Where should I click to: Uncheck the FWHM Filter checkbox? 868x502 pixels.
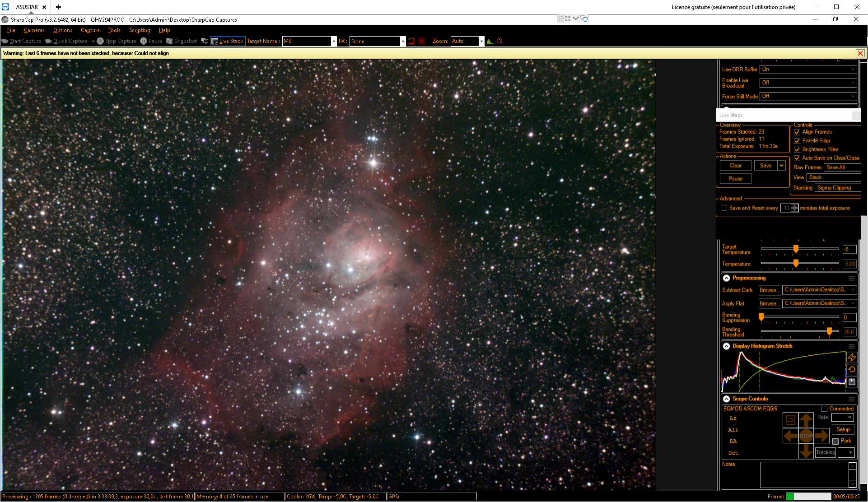[797, 141]
